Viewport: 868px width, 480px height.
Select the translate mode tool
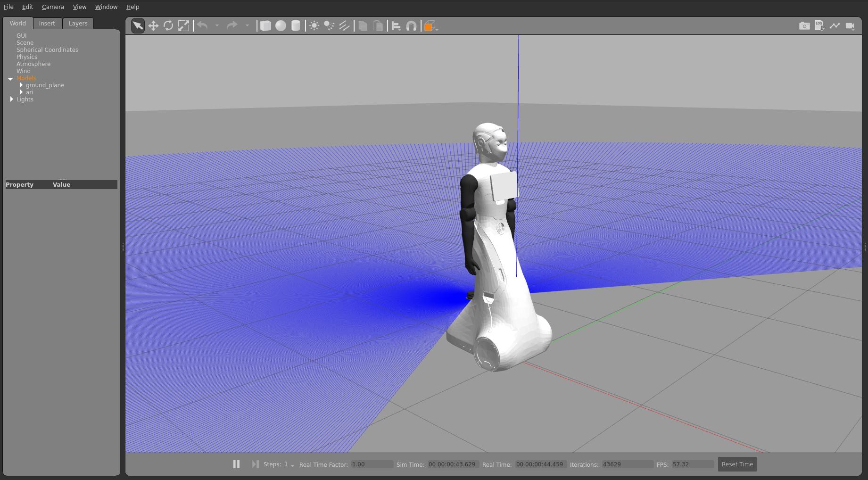point(153,26)
